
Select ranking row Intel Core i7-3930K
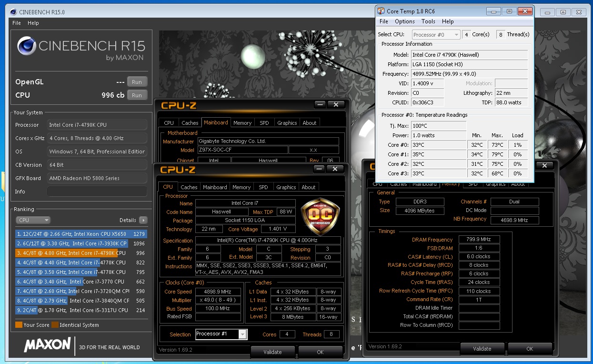pos(80,243)
